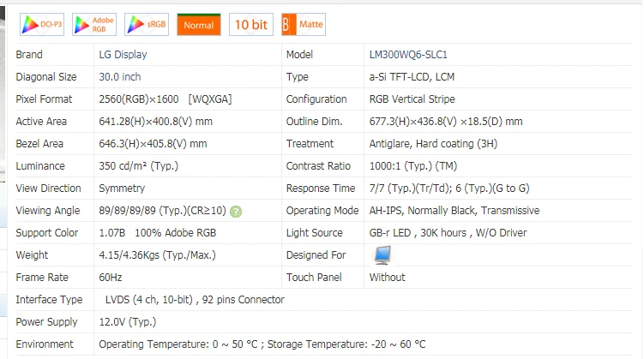Click the Without touch panel value
Image resolution: width=644 pixels, height=359 pixels.
tap(387, 278)
